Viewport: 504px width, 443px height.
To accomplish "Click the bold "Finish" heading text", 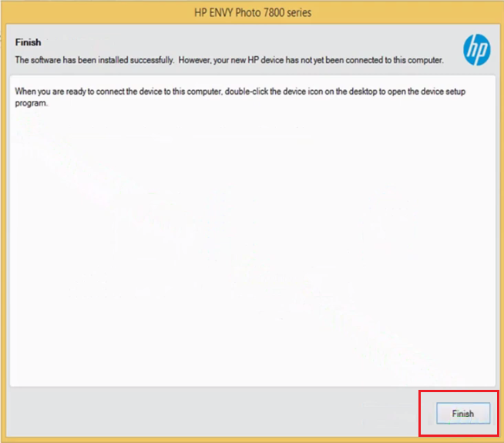I will (28, 42).
